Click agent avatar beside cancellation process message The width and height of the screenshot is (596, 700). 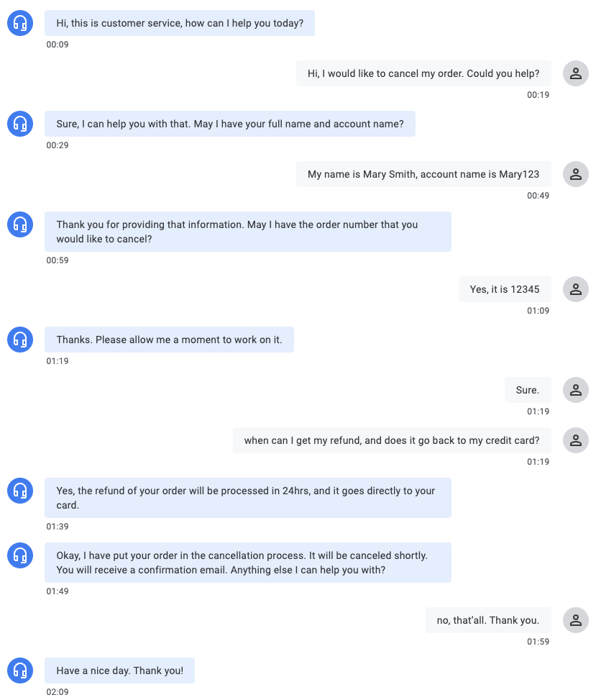pos(20,555)
